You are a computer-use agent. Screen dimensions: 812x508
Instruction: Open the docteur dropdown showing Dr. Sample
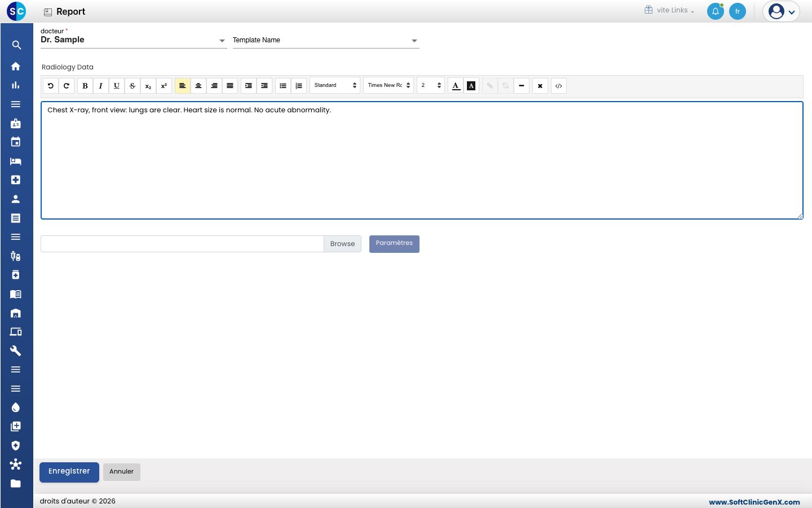[134, 40]
